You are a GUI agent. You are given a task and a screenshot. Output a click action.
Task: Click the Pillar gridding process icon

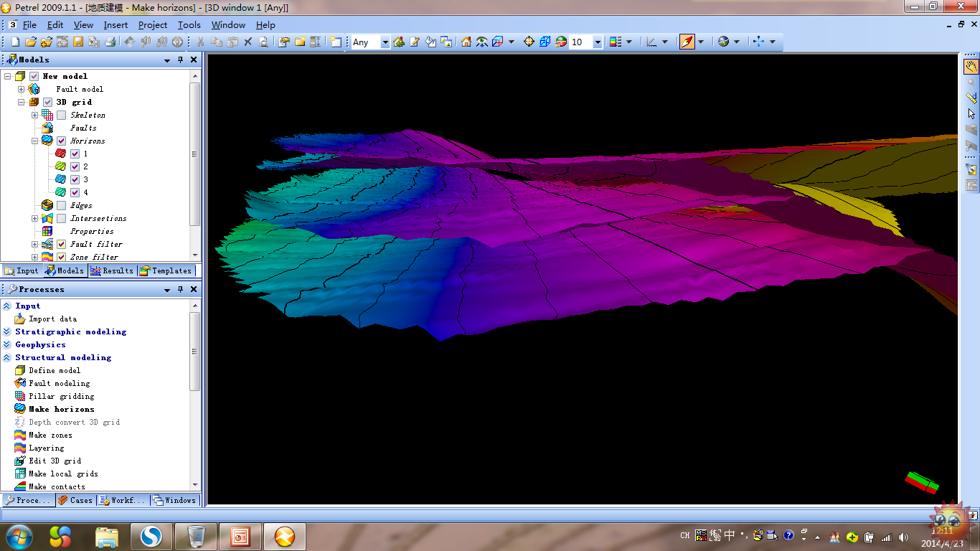click(x=20, y=396)
